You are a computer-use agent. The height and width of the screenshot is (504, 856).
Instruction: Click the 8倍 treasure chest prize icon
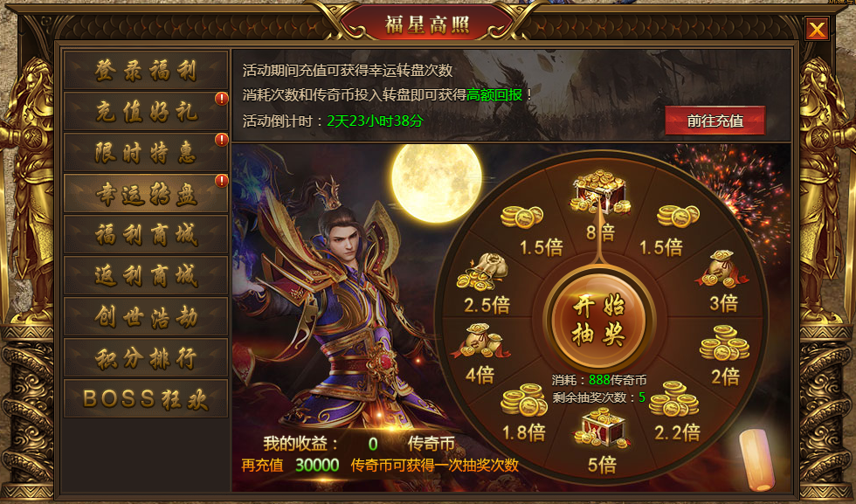601,190
